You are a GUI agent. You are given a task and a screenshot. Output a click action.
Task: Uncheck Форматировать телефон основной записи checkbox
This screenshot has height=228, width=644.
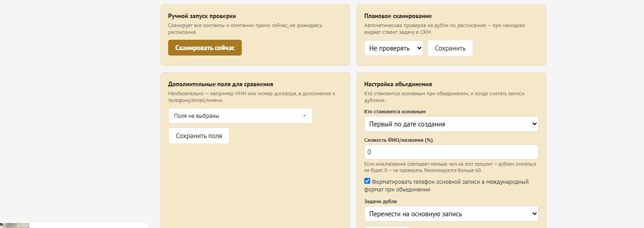367,181
